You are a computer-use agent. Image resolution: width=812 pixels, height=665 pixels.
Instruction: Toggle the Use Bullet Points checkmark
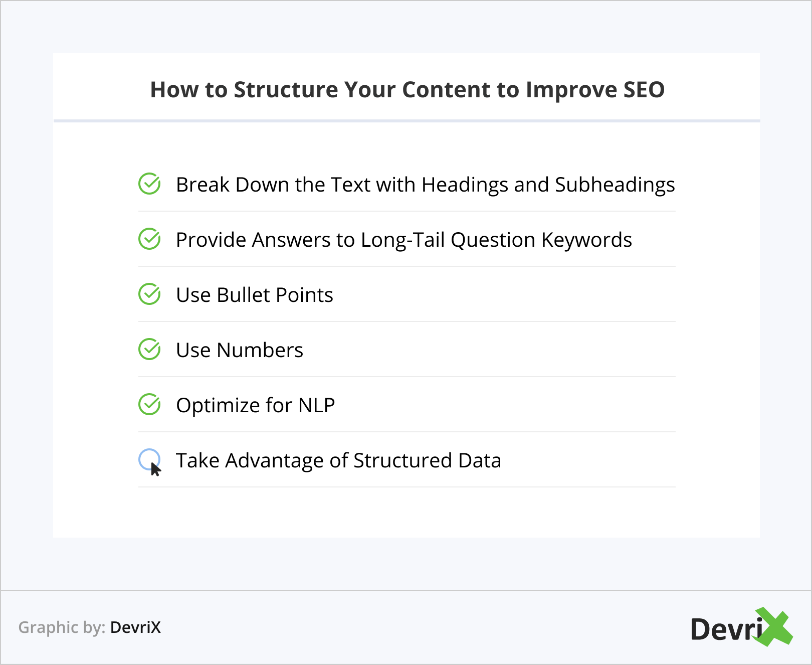tap(149, 294)
